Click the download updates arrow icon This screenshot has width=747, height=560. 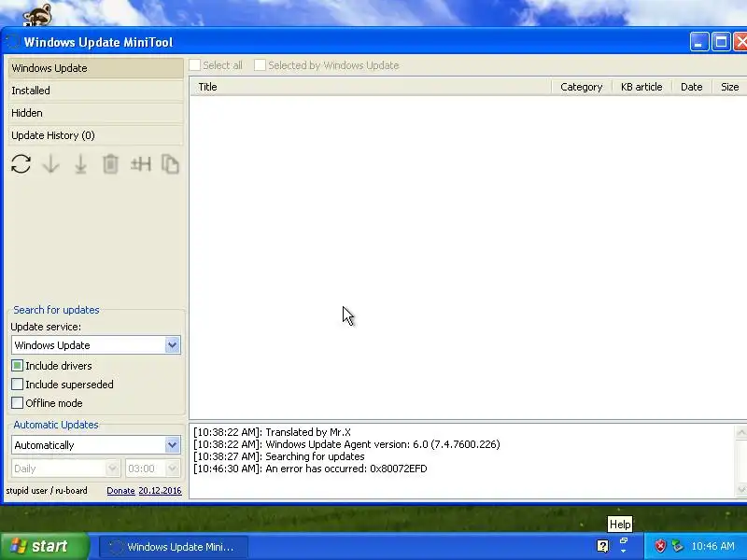(x=51, y=164)
